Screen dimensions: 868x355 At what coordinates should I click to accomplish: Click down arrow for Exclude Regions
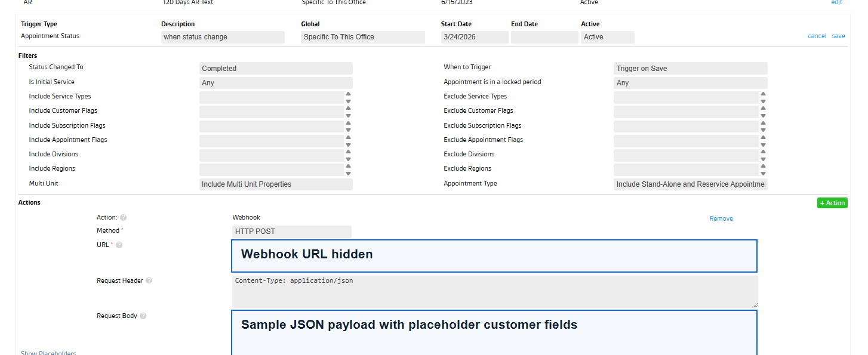click(x=763, y=174)
